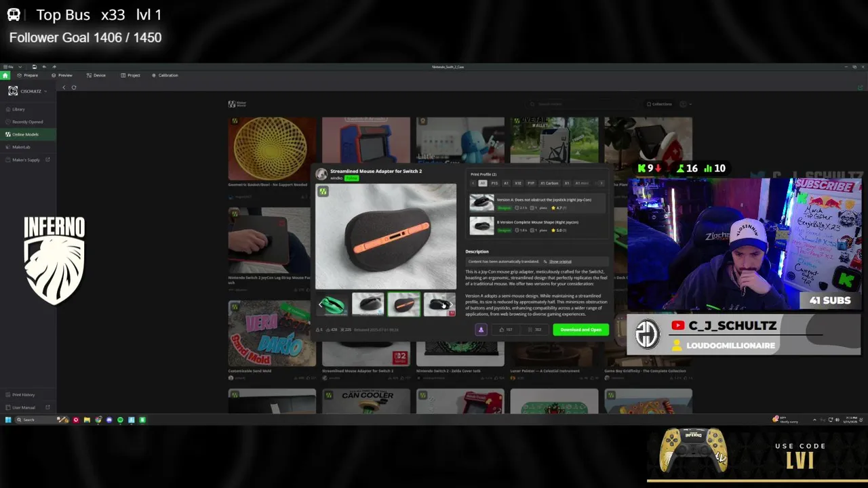868x488 pixels.
Task: Select the X1 printer filter chip
Action: click(567, 183)
